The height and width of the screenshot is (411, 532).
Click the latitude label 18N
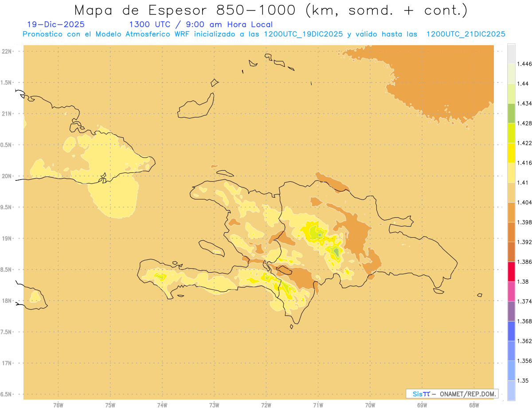click(7, 301)
